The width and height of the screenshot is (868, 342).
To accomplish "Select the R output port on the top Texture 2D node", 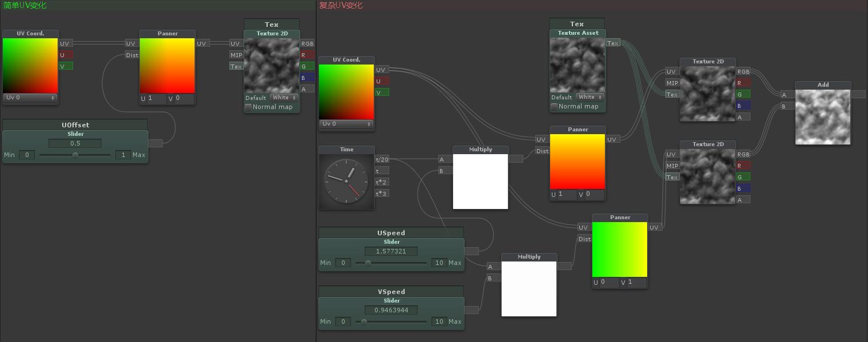I will (743, 83).
